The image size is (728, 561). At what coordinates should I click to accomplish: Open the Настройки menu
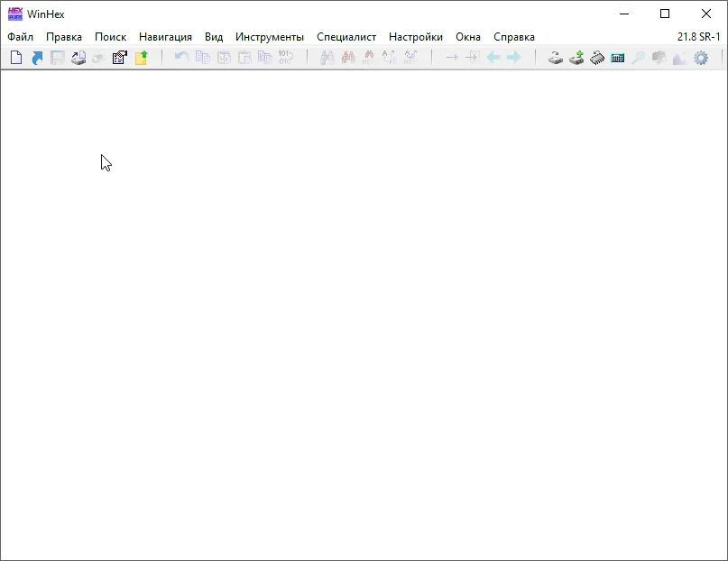pos(416,37)
